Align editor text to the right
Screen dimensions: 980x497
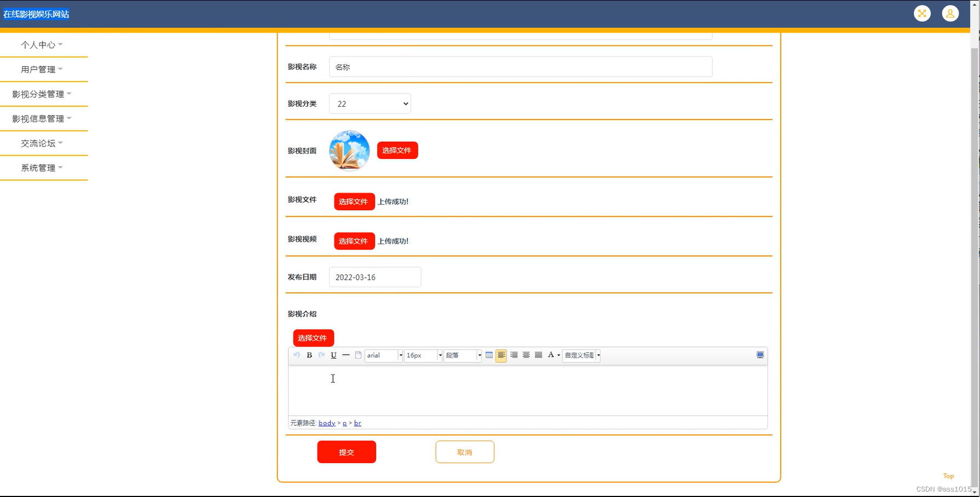(514, 355)
